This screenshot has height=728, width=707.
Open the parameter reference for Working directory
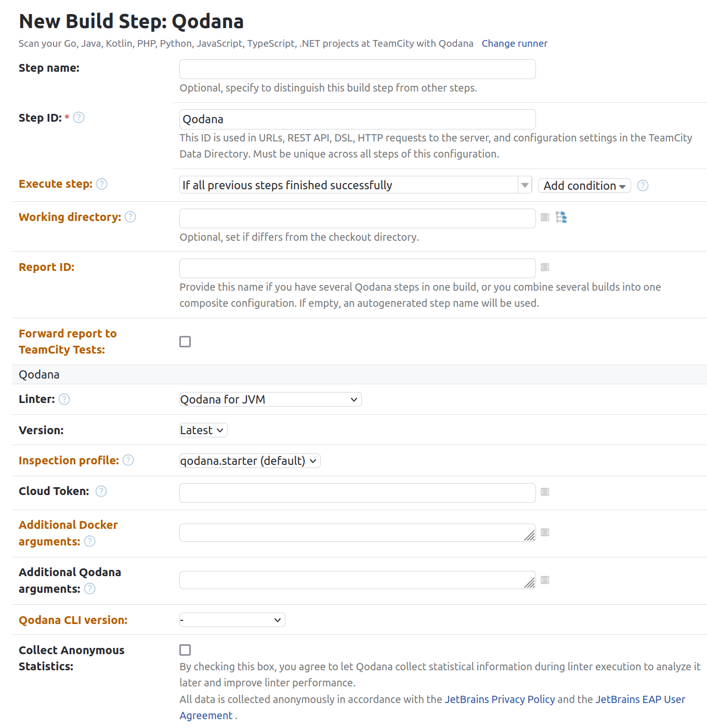click(130, 217)
